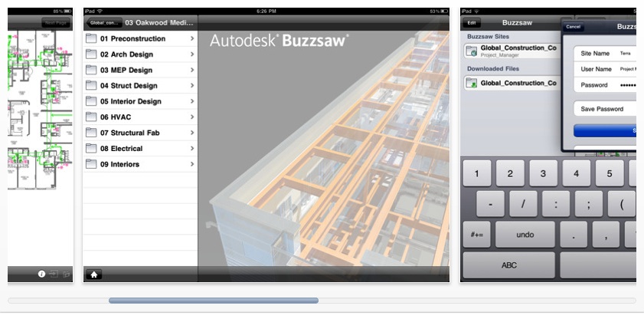Tap the hyphen key
Viewport: 644px width, 319px height.
coord(490,204)
